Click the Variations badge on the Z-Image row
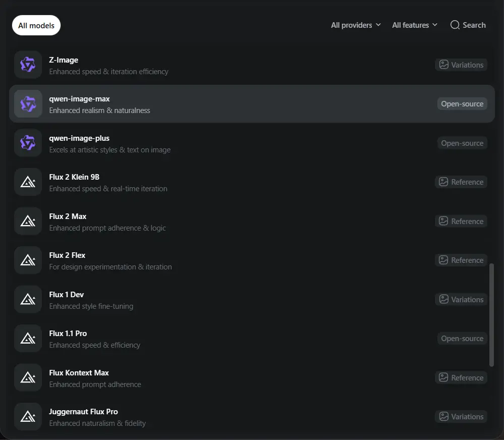Screen dimensions: 504x440 click(461, 65)
